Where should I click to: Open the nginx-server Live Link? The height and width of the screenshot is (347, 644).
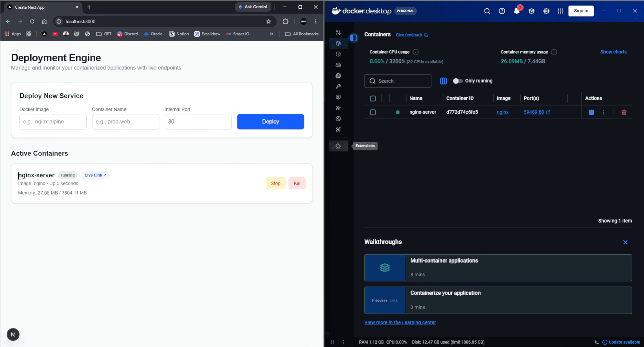[x=95, y=175]
